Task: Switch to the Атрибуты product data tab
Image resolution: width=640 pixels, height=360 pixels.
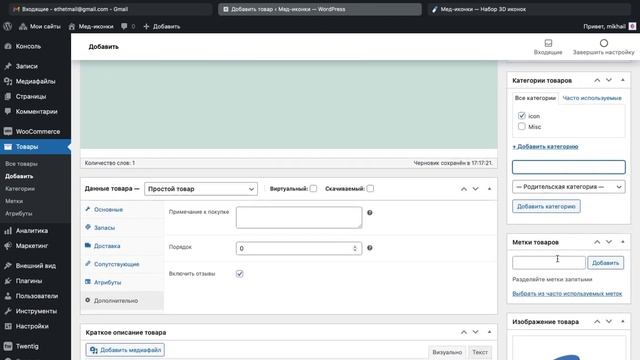Action: (x=122, y=282)
